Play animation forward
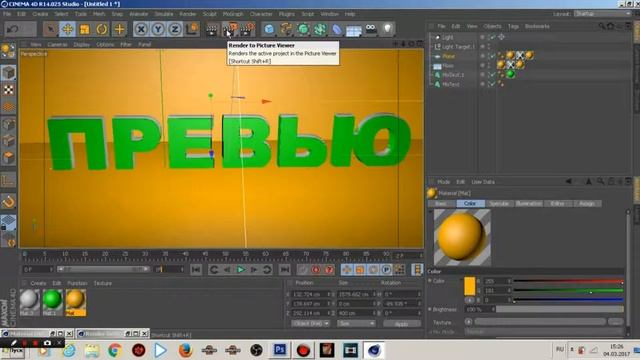640x360 pixels. point(241,269)
